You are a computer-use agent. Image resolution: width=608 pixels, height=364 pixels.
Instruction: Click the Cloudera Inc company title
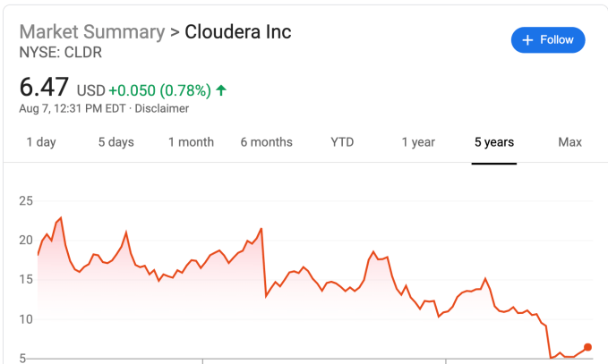(x=237, y=32)
